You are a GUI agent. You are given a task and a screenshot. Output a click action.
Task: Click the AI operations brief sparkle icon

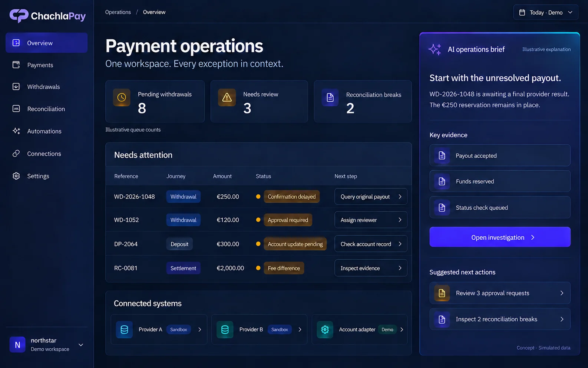(x=435, y=49)
